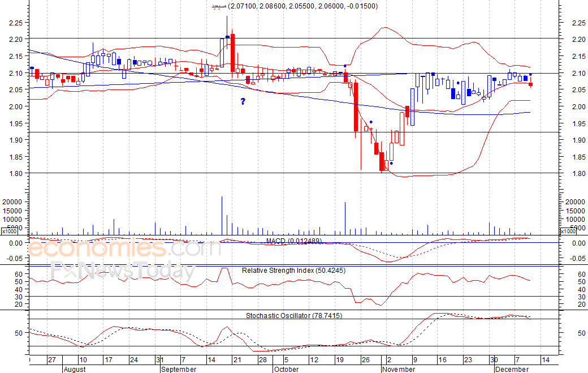Image resolution: width=588 pixels, height=373 pixels.
Task: Click the MACD -0.05 label on left axis
Action: 16,258
